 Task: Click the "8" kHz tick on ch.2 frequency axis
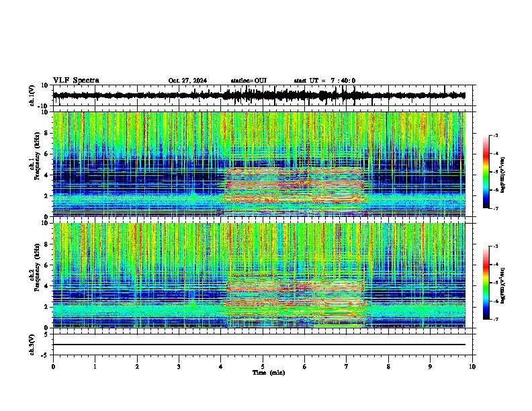point(47,244)
